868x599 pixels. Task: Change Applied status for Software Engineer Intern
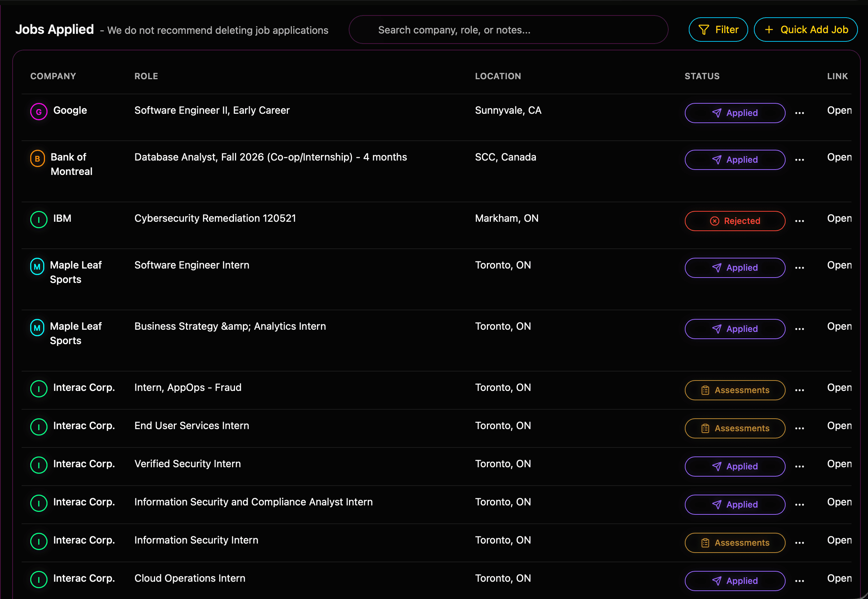click(735, 268)
